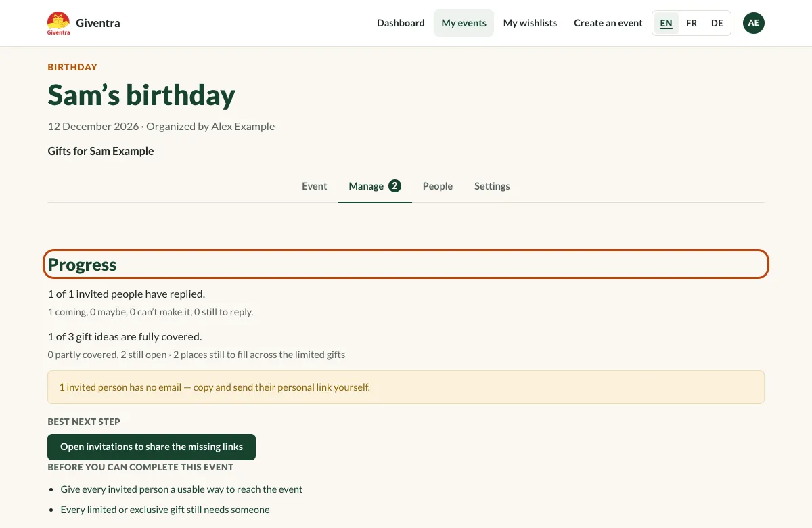Screen dimensions: 812x528
Task: Click the Sam's birthday heading
Action: pyautogui.click(x=141, y=95)
